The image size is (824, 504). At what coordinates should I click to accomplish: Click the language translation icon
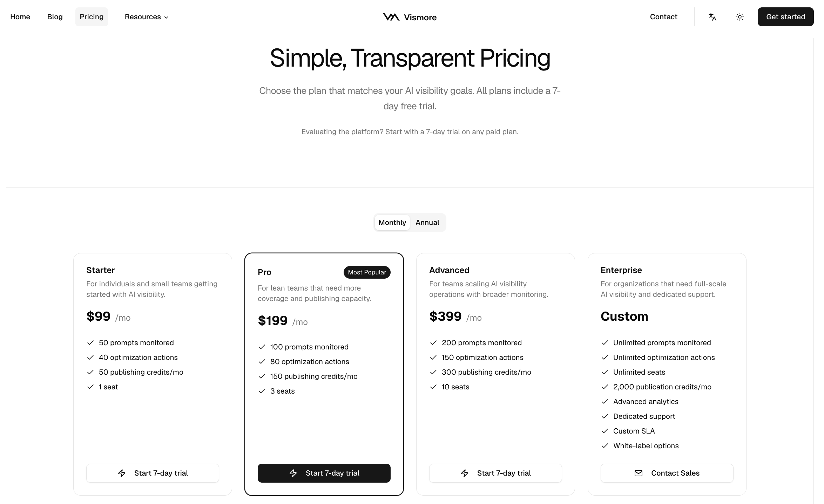(712, 17)
